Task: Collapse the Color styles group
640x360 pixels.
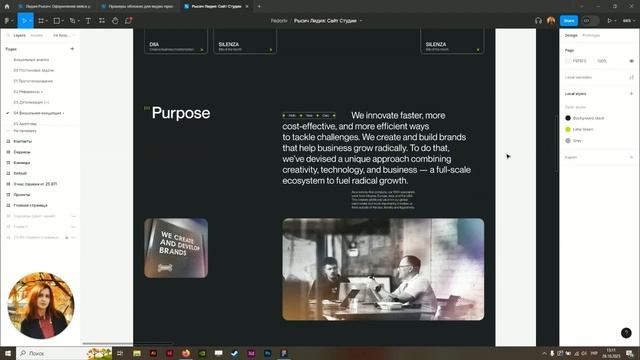Action: point(576,107)
